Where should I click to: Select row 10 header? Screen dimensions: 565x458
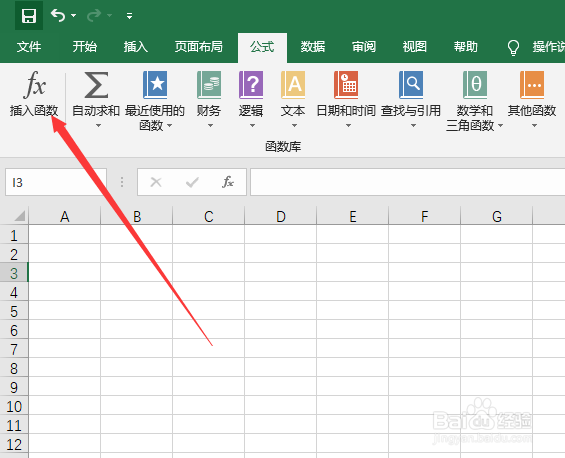pyautogui.click(x=14, y=406)
